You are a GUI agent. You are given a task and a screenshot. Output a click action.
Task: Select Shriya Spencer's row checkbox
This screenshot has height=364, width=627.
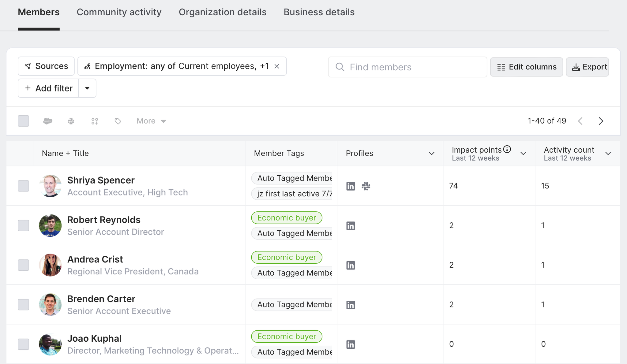click(24, 186)
